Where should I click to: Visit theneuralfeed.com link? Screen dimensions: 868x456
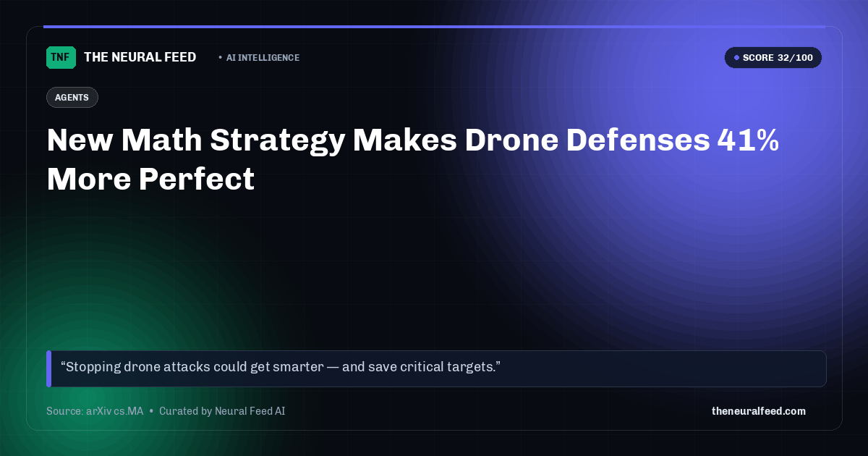point(758,411)
